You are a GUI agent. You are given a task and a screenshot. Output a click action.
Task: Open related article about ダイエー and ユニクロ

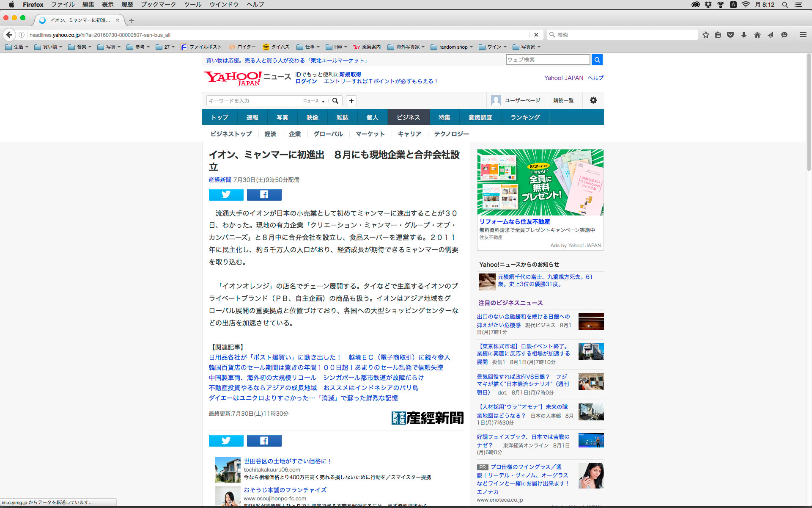[x=303, y=398]
